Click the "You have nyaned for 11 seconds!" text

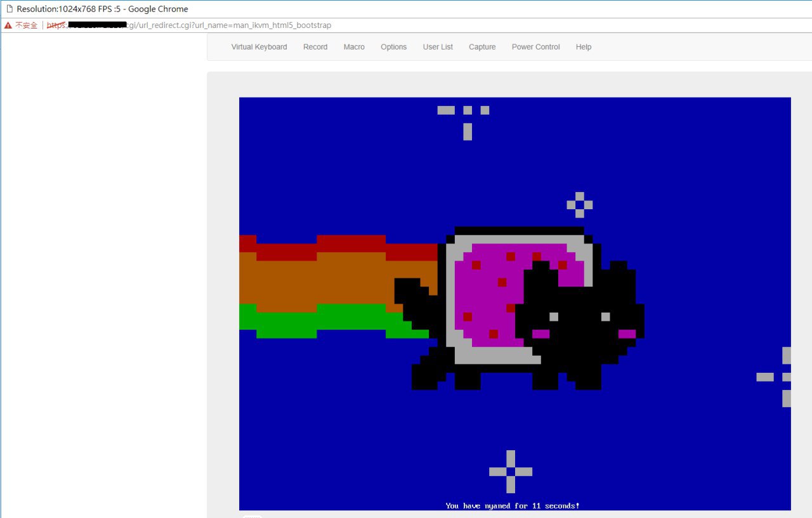click(513, 505)
